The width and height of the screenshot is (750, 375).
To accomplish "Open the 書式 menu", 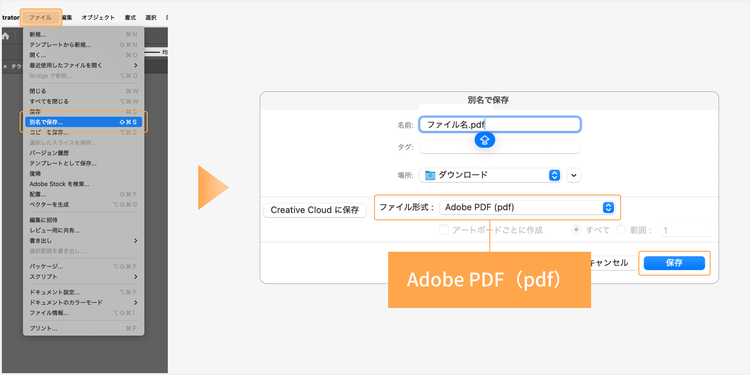I will 130,18.
